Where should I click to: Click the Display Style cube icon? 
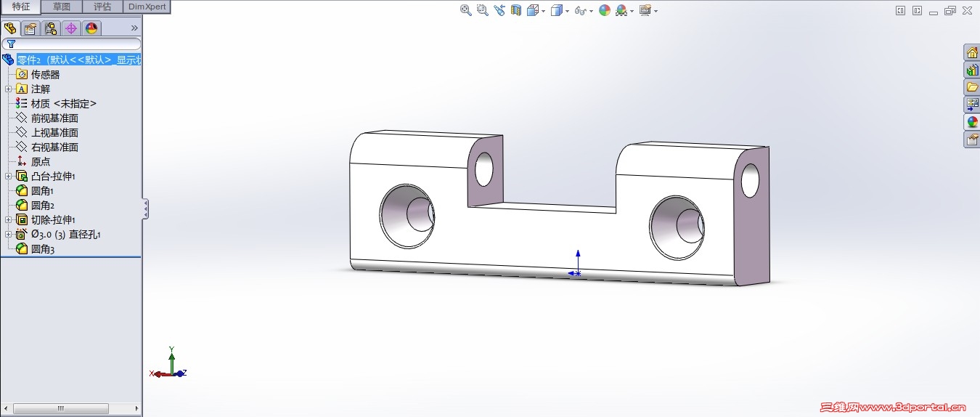pyautogui.click(x=557, y=10)
